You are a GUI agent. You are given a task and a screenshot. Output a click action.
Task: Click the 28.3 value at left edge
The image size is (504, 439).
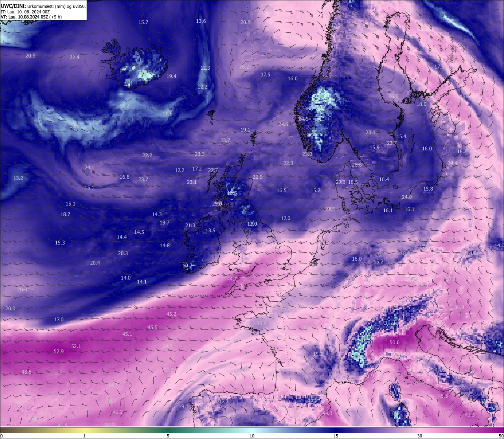[22, 290]
